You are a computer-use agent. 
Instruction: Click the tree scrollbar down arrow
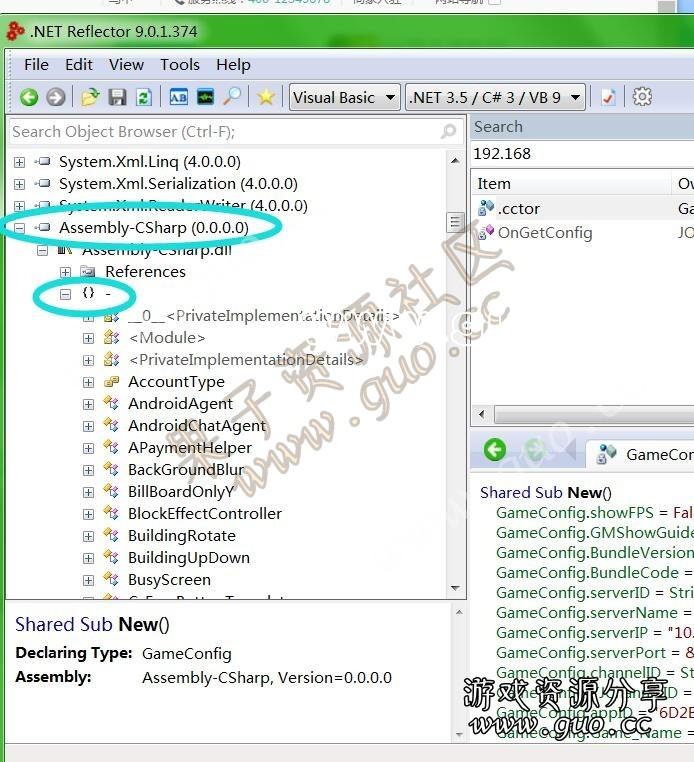pyautogui.click(x=455, y=590)
